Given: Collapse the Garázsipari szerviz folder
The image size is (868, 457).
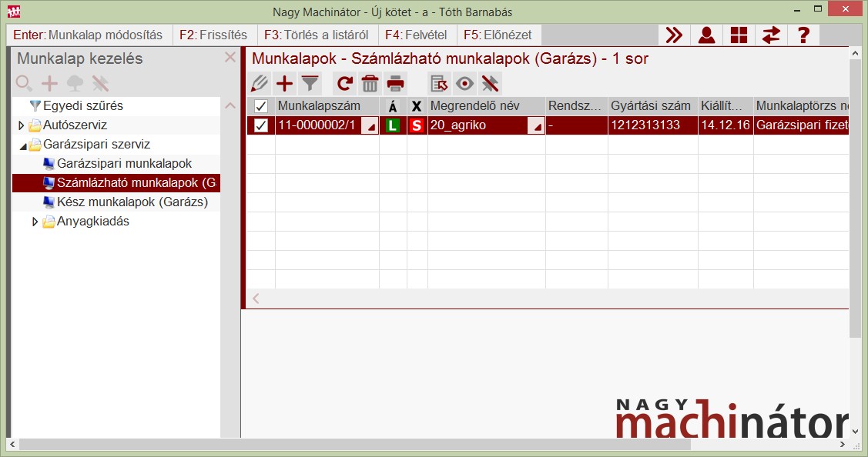Looking at the screenshot, I should pyautogui.click(x=22, y=146).
